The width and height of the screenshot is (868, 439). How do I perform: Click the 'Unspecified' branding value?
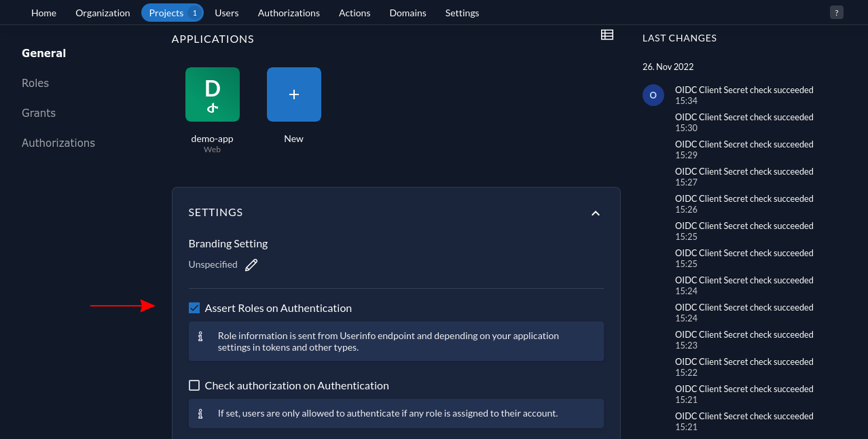click(213, 264)
